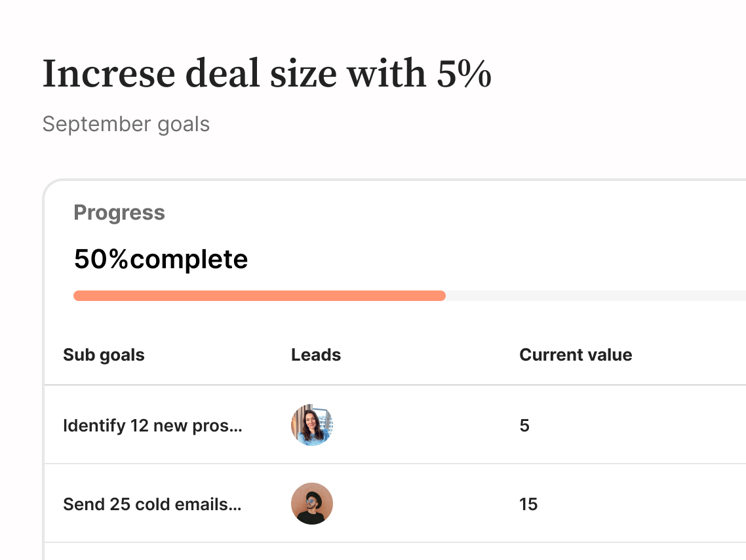Click the partially visible third table row
The image size is (746, 560).
pyautogui.click(x=393, y=551)
